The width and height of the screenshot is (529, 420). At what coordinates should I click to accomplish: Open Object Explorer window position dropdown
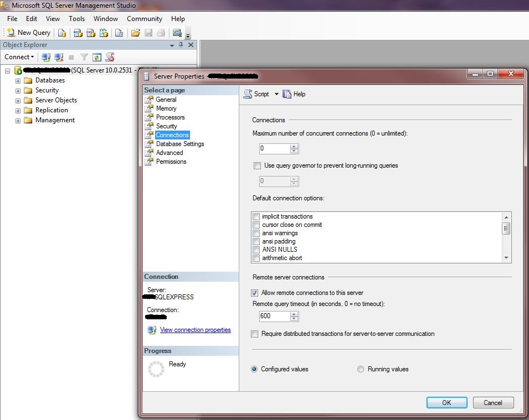click(x=172, y=45)
